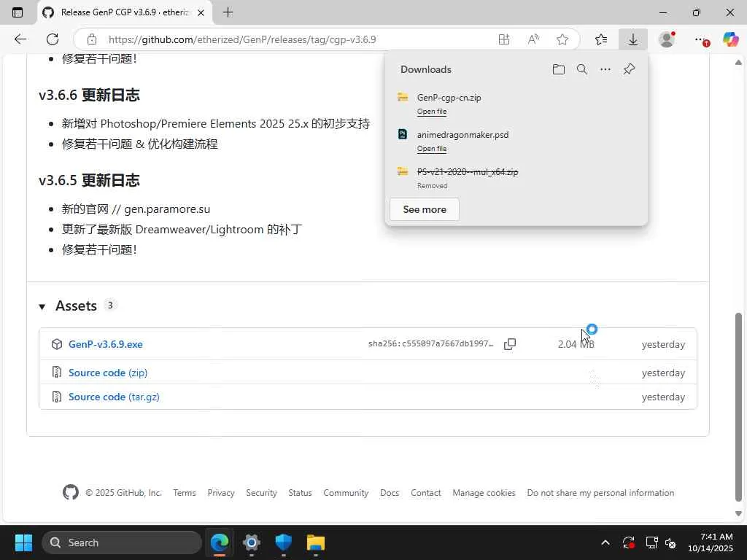Open Settings gear in taskbar
The image size is (747, 560).
[252, 542]
